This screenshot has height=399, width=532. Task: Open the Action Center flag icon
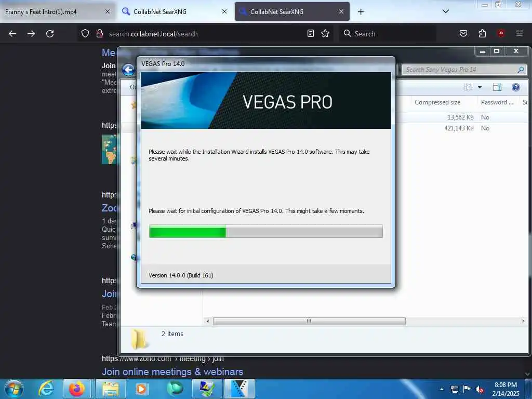click(467, 389)
